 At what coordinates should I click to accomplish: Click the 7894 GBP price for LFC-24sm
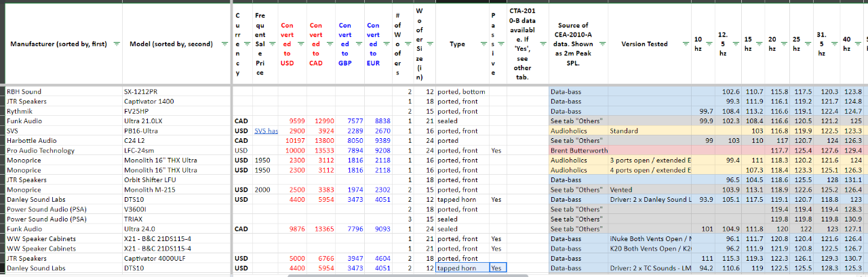pyautogui.click(x=349, y=150)
